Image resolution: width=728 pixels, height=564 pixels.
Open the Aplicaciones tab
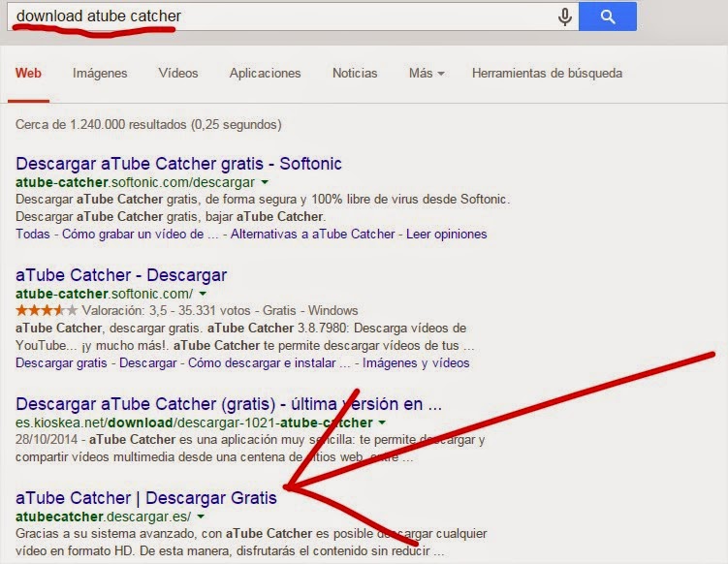[x=265, y=73]
